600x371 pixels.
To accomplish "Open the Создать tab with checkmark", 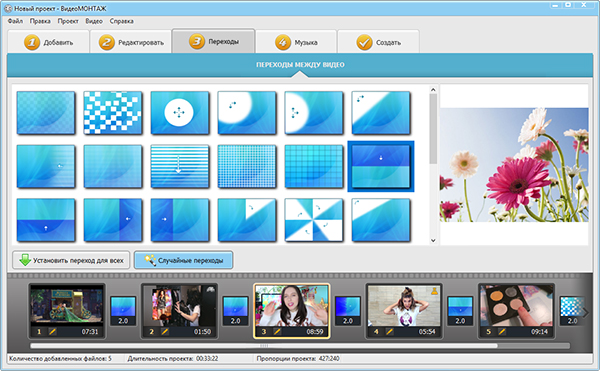I will click(x=378, y=42).
